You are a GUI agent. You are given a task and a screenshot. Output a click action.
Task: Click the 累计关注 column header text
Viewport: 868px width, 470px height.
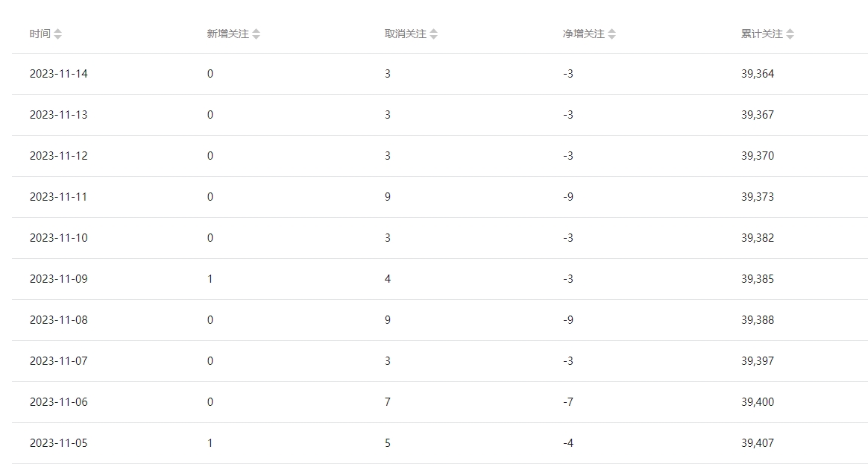click(761, 34)
